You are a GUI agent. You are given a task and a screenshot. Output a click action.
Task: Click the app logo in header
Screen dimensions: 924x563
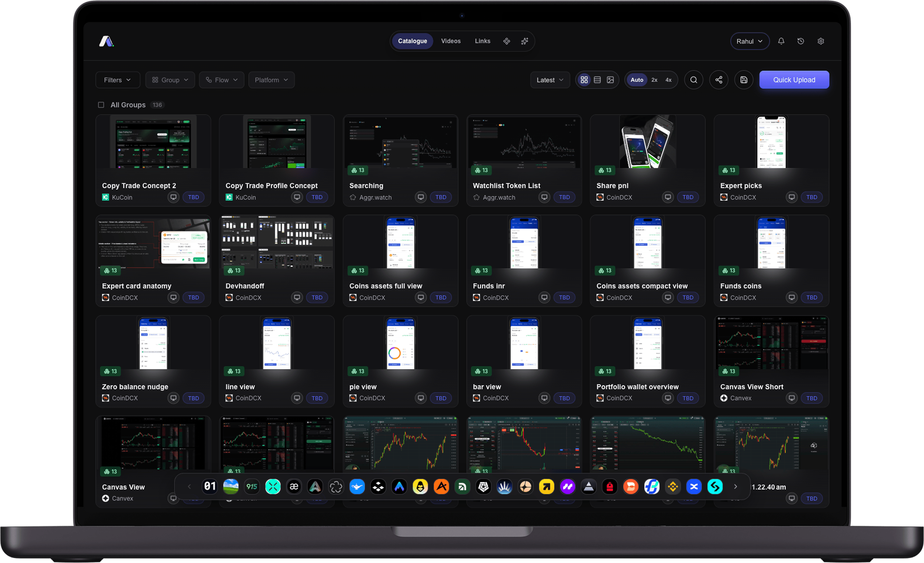pyautogui.click(x=106, y=41)
